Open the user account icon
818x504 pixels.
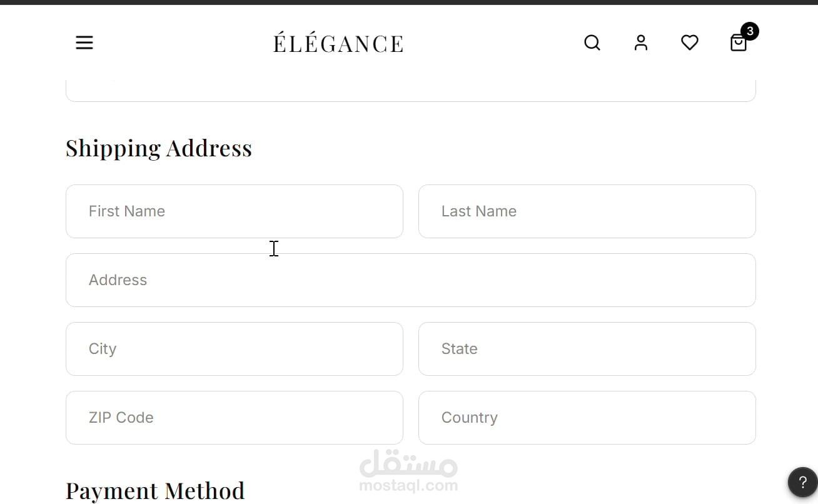click(640, 43)
